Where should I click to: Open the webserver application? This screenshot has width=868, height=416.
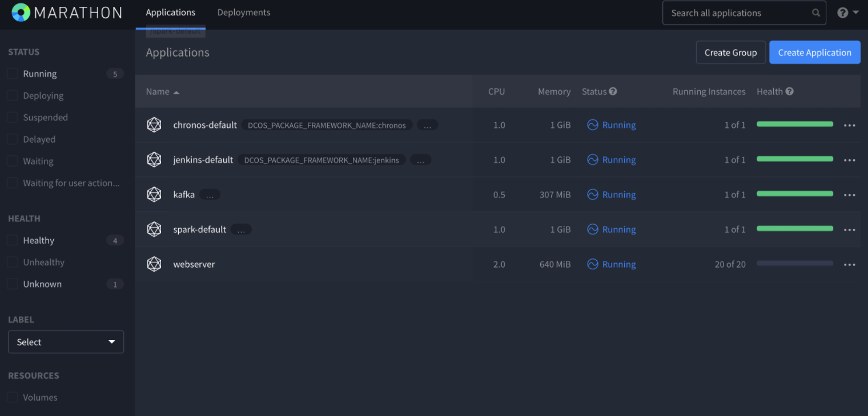pyautogui.click(x=194, y=264)
